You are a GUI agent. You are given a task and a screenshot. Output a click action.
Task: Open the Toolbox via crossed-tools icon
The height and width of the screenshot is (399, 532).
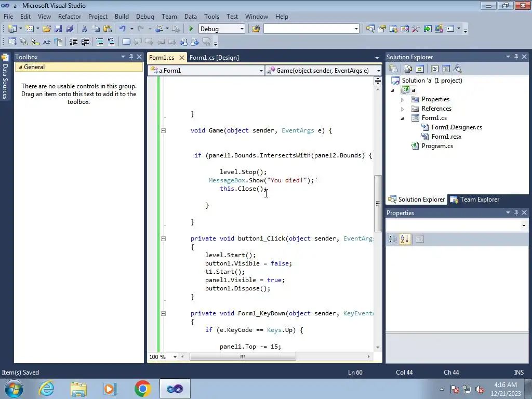pyautogui.click(x=416, y=29)
